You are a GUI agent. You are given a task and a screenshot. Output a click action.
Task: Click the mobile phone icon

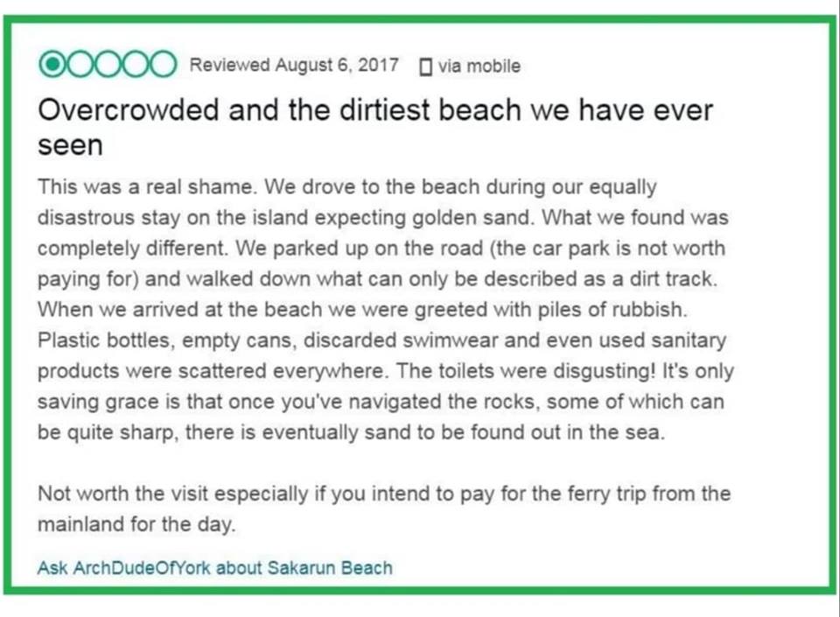[x=426, y=67]
